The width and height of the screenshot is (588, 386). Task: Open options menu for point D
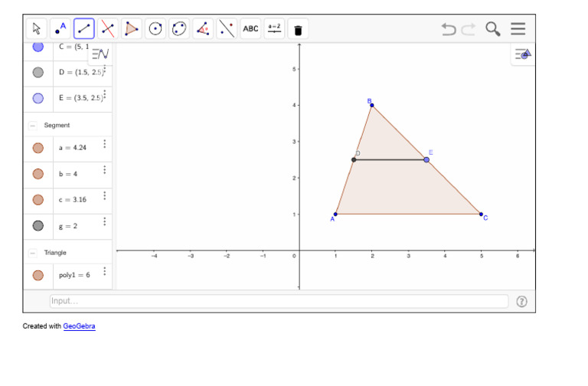click(105, 69)
